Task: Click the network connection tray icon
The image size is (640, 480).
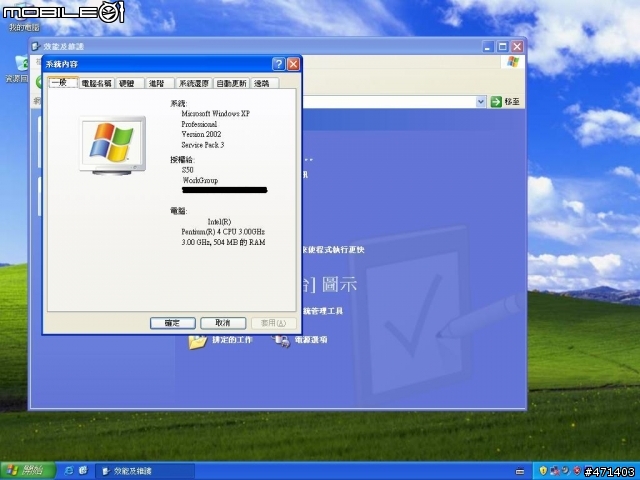Action: 555,471
